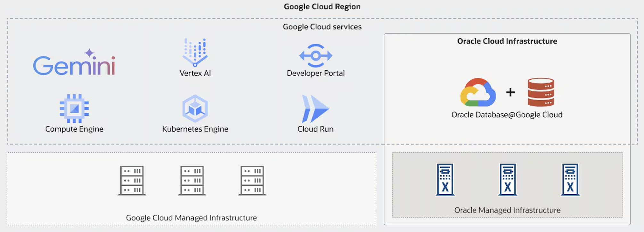
Task: Click the Gemini logo
Action: [74, 62]
